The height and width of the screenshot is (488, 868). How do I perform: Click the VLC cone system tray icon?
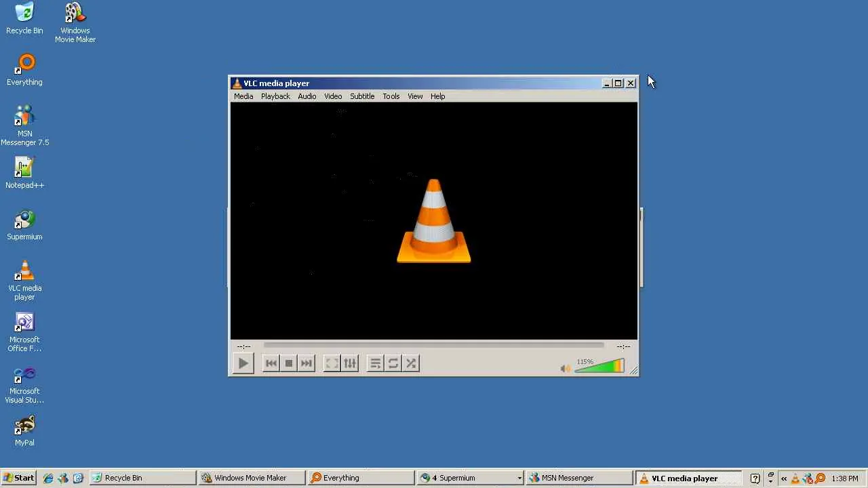(x=796, y=479)
